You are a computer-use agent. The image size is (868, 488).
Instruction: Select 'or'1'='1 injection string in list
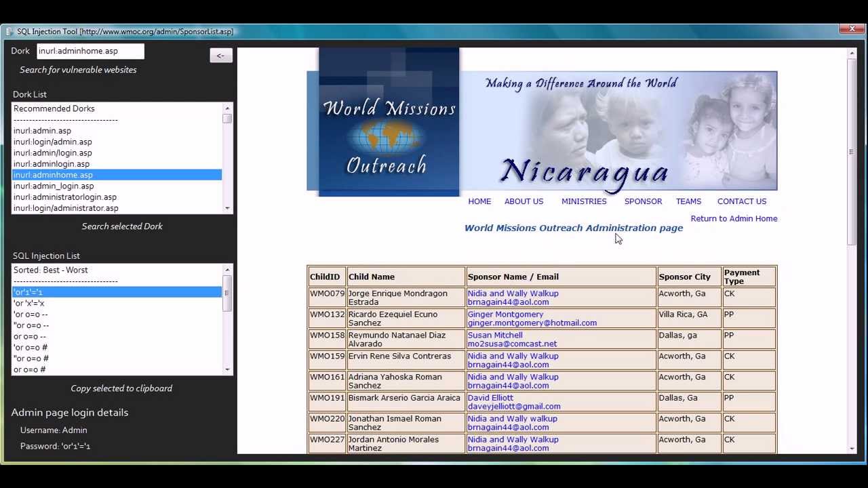click(x=117, y=292)
